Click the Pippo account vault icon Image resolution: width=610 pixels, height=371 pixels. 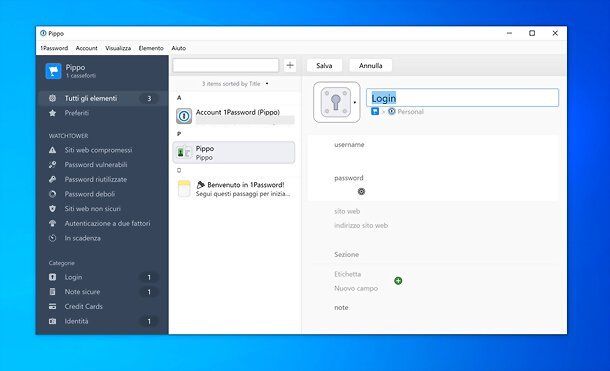click(x=53, y=71)
